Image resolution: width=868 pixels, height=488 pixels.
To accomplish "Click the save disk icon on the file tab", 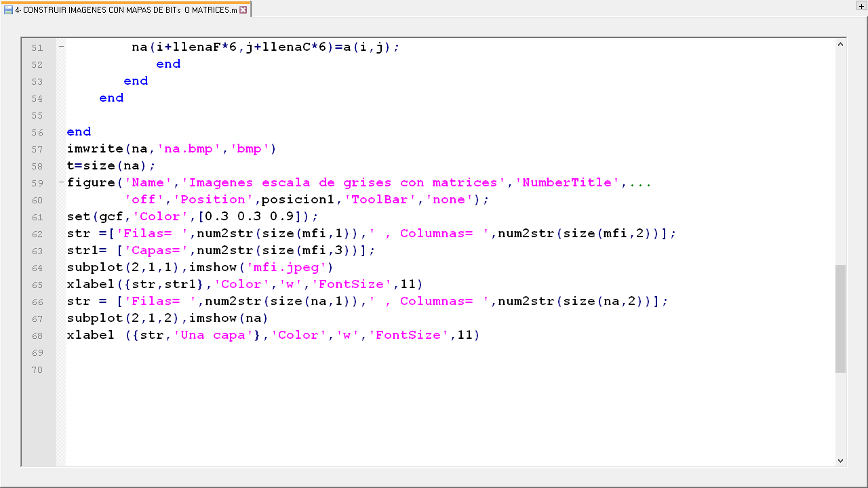I will (x=8, y=9).
